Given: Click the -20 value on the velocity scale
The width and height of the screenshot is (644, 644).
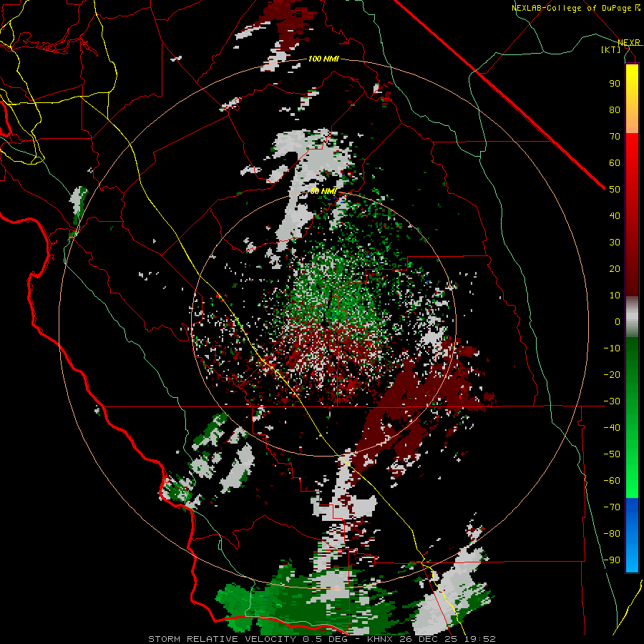Looking at the screenshot, I should tap(612, 374).
